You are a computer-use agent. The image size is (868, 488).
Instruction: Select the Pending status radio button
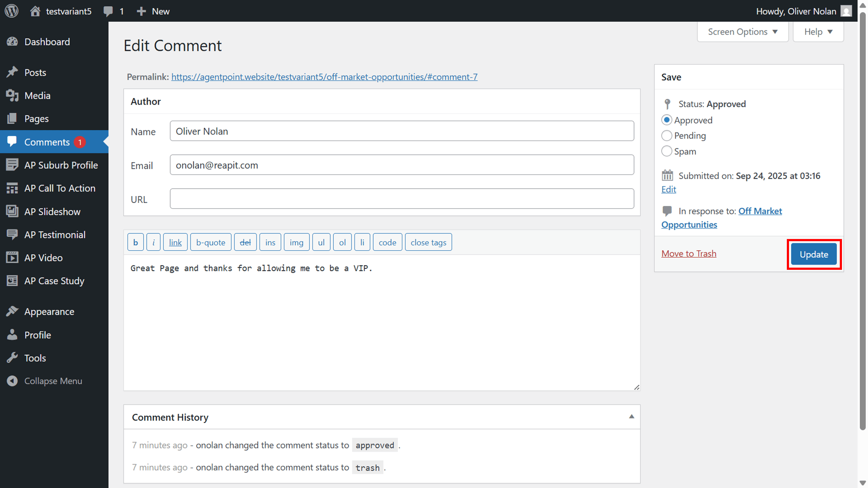[667, 136]
